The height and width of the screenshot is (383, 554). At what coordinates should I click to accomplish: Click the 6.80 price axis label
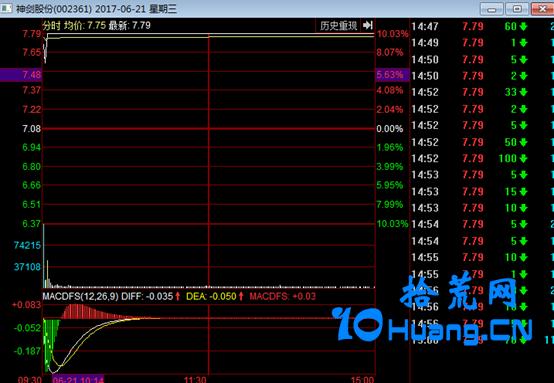click(x=31, y=166)
